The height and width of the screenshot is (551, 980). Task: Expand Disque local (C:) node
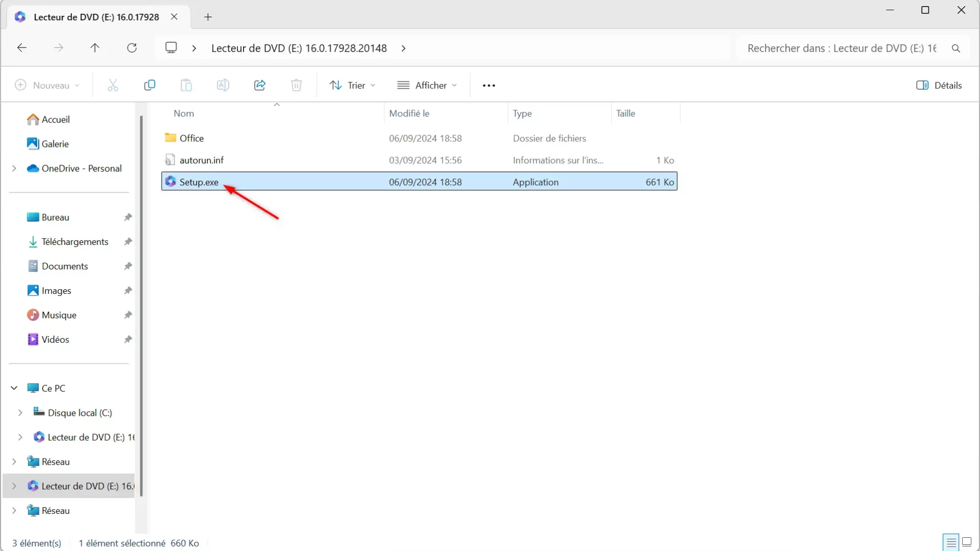[x=20, y=413]
